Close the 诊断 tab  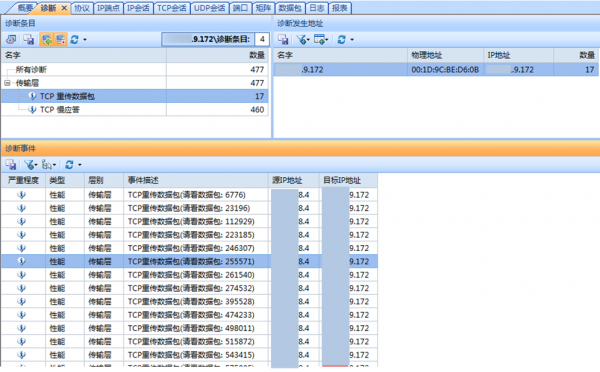pos(64,8)
